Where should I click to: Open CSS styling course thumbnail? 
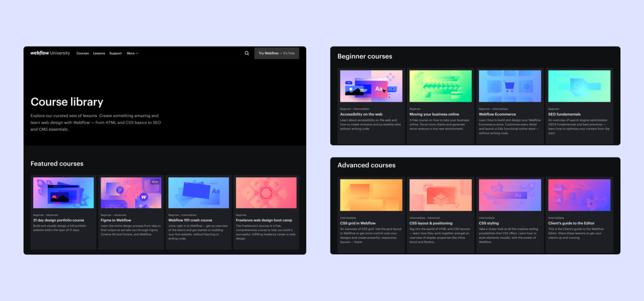pos(510,195)
